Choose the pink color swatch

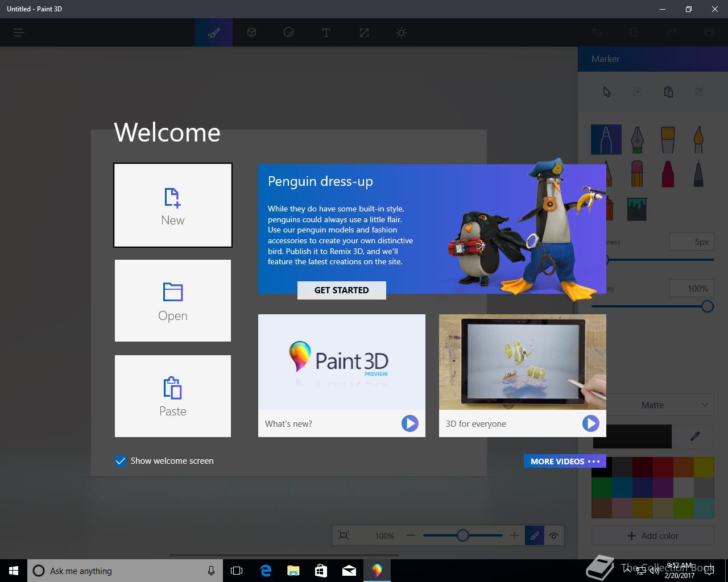coord(622,508)
